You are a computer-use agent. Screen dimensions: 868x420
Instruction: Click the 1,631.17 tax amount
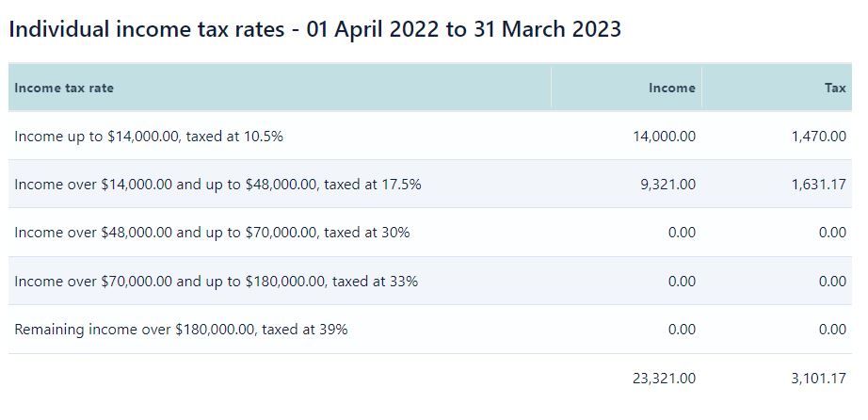[x=819, y=185]
